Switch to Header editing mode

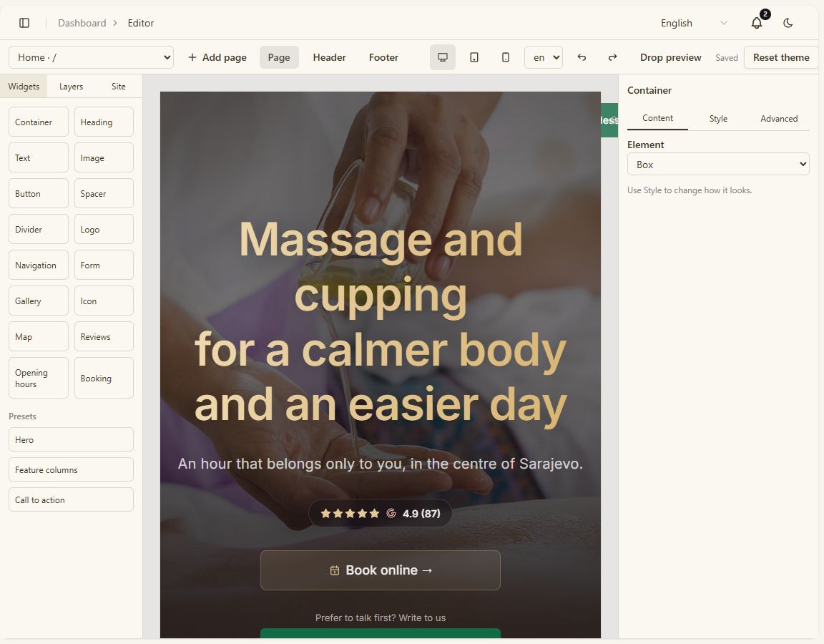[329, 57]
